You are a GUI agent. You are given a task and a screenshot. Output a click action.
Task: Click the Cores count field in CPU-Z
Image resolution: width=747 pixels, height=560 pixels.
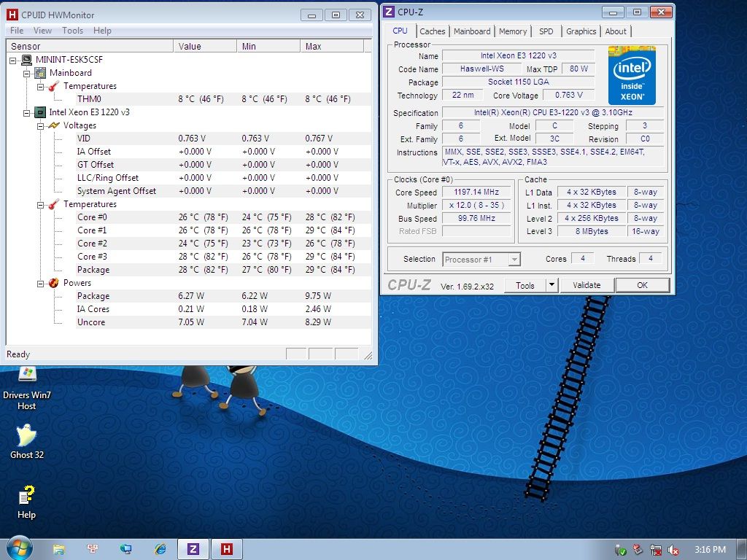582,258
